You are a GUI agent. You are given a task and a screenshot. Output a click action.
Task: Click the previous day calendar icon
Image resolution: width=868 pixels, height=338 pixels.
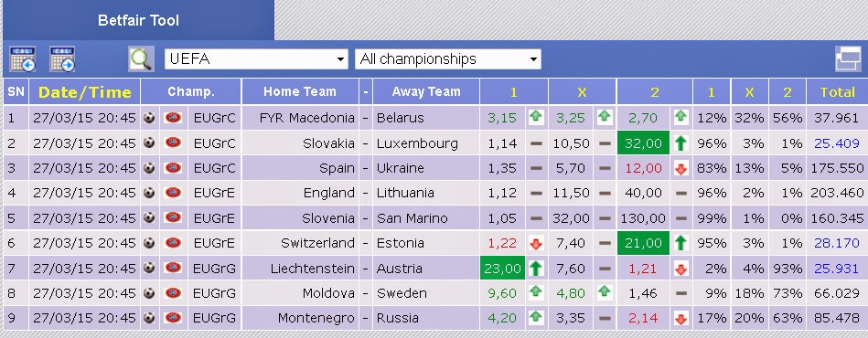coord(23,59)
